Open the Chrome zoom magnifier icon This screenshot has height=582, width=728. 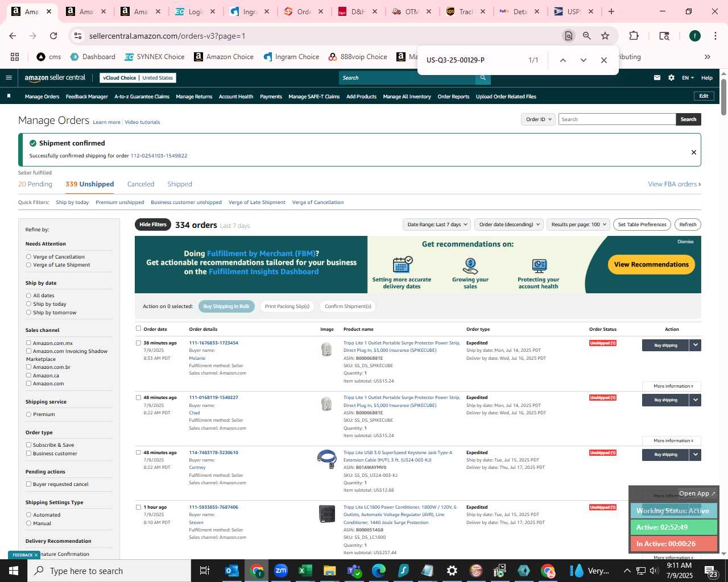tap(586, 36)
